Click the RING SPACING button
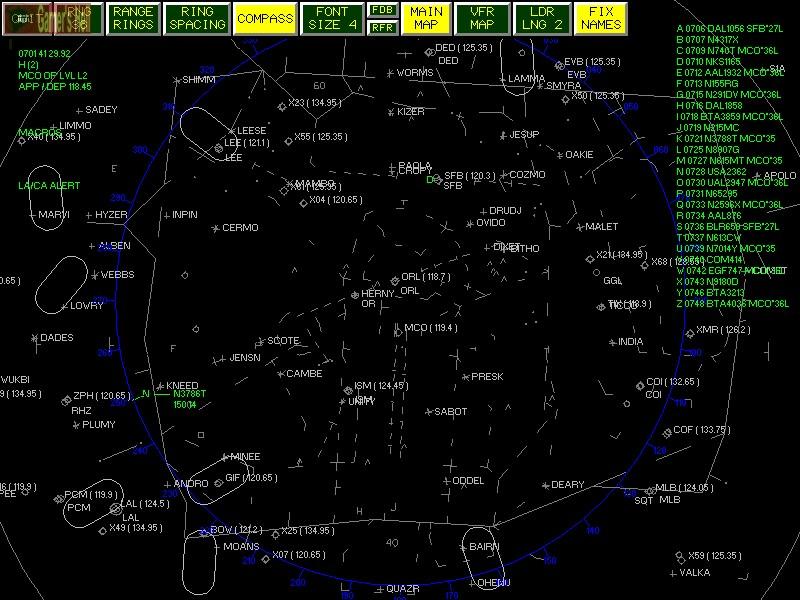 (197, 18)
